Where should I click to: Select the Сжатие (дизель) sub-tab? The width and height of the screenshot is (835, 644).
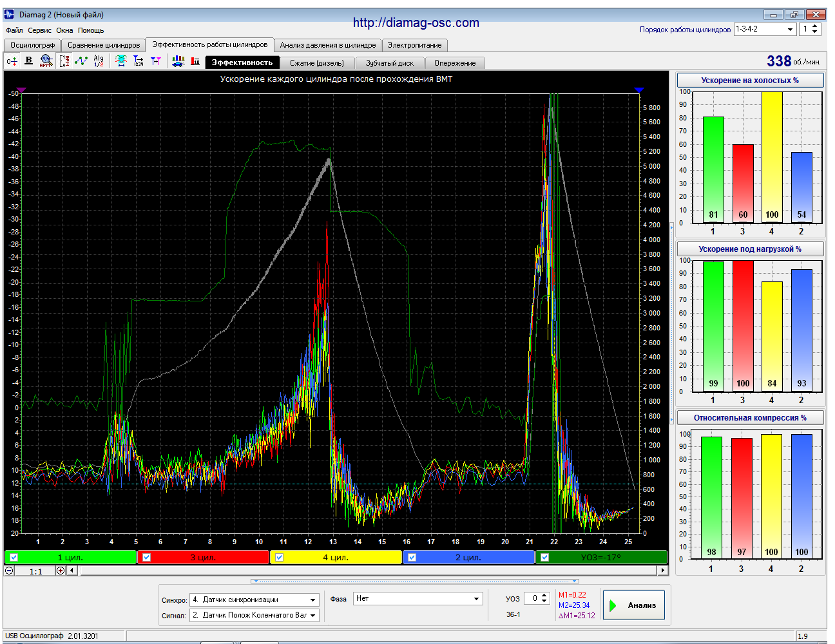click(317, 63)
